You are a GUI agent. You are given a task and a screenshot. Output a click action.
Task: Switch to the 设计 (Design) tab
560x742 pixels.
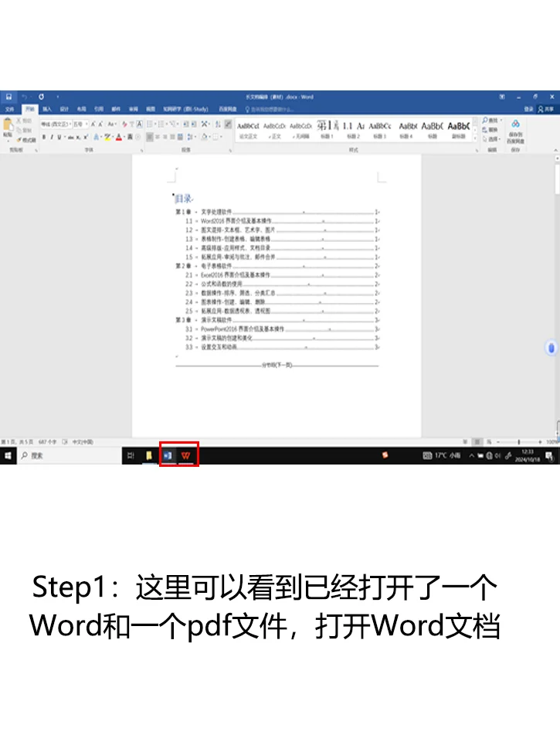coord(64,109)
